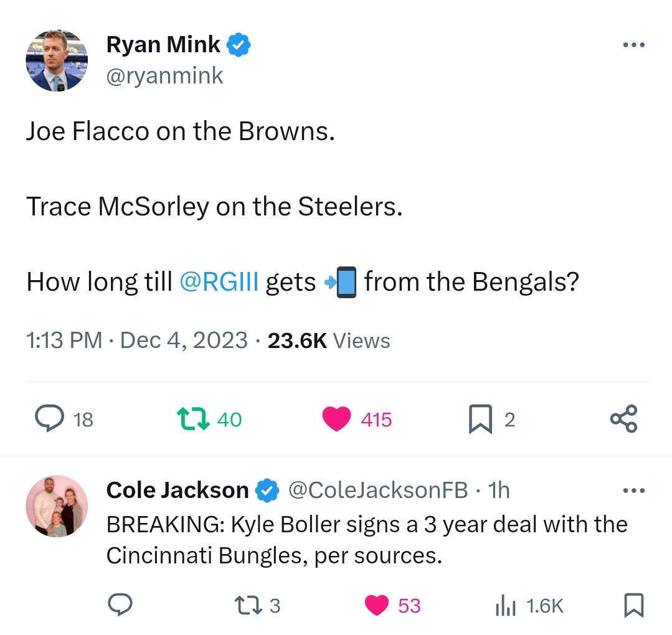Open the @RGIII mention link
The image size is (672, 635).
coord(219,282)
